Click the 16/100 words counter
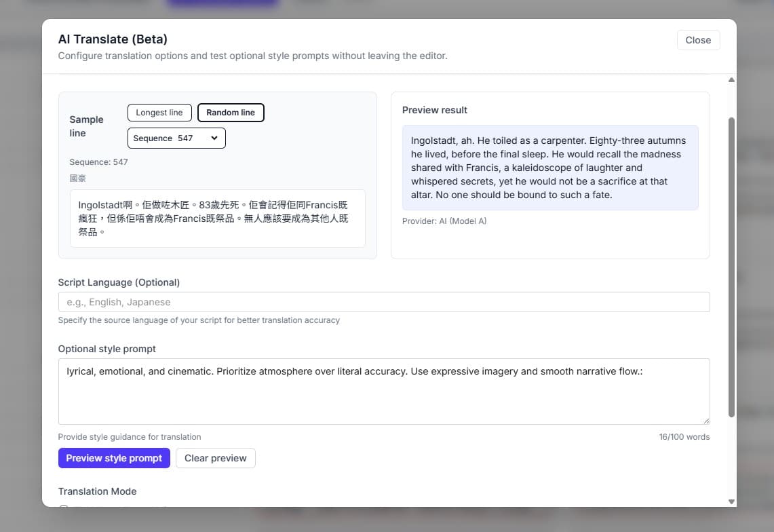The width and height of the screenshot is (774, 532). [x=684, y=437]
